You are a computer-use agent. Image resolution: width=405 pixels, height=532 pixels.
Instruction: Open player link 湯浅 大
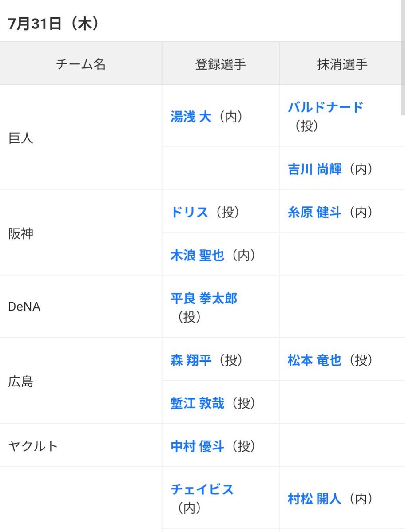tap(191, 117)
